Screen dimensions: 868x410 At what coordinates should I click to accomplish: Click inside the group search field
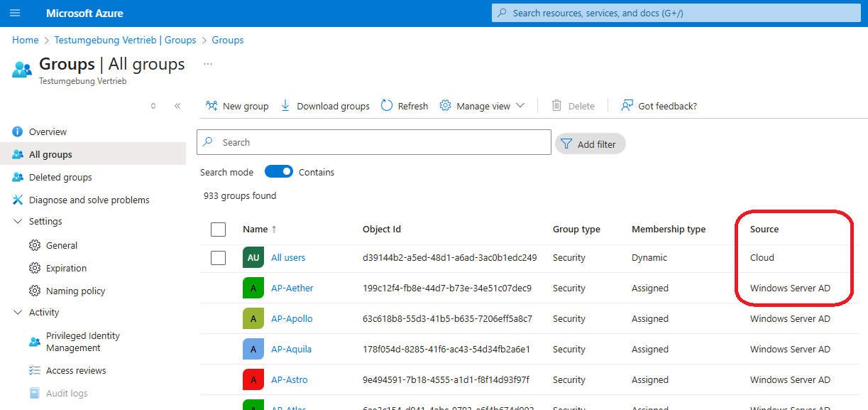(374, 142)
